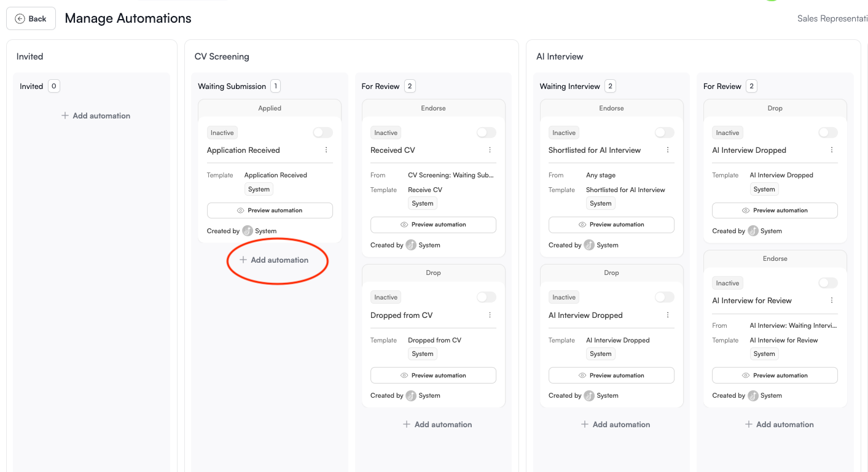
Task: Click Sales Representative label at top right
Action: tap(832, 18)
